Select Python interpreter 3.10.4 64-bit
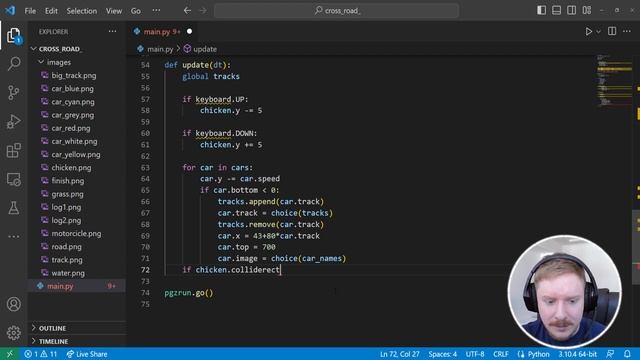 [x=577, y=354]
